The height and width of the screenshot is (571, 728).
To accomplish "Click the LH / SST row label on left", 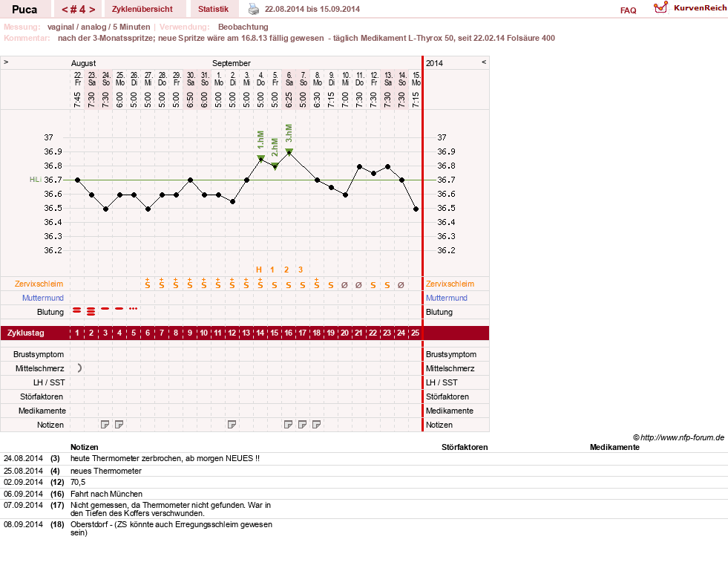I will pyautogui.click(x=49, y=382).
